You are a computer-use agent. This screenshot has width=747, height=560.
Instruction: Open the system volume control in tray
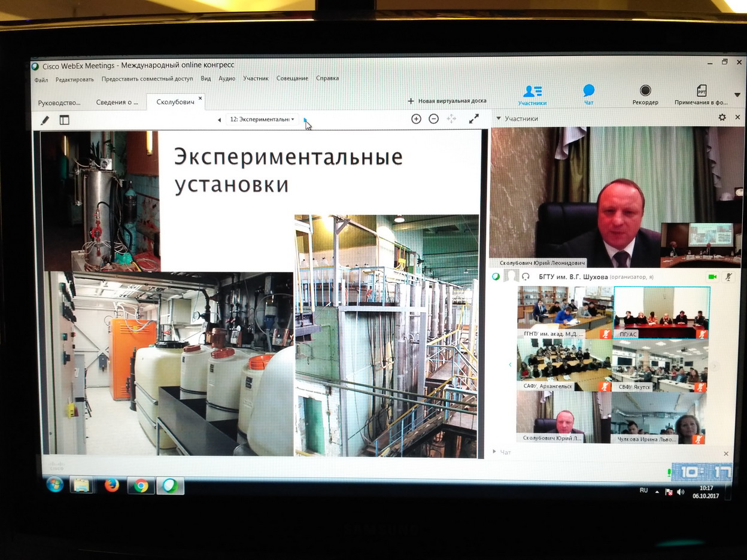[680, 492]
